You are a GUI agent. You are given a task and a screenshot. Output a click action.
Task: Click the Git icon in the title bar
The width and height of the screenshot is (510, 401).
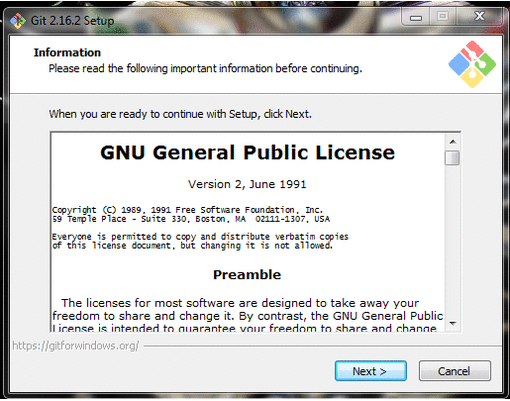click(x=18, y=21)
